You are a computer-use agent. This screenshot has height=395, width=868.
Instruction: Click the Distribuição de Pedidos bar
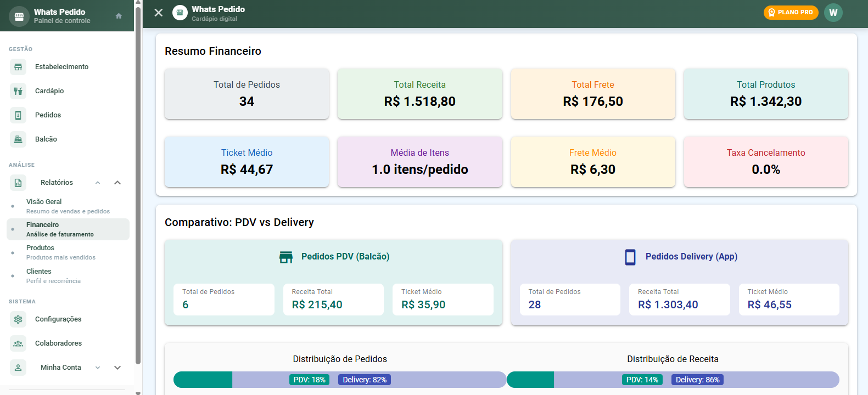pos(340,380)
